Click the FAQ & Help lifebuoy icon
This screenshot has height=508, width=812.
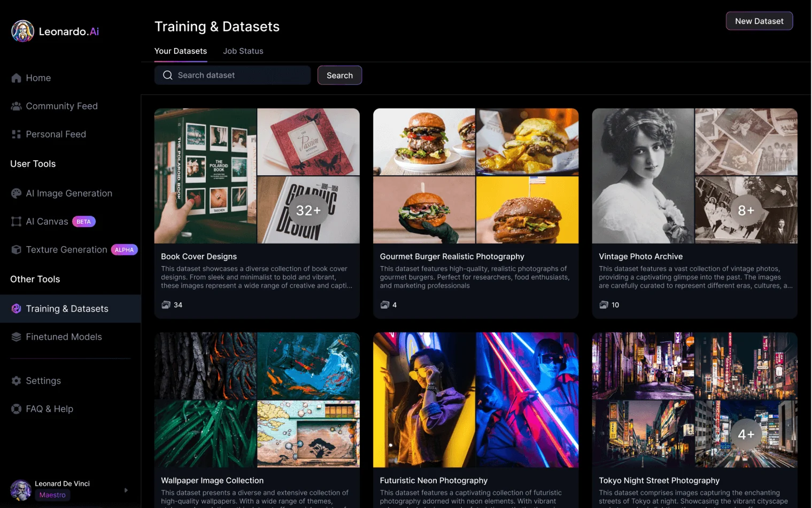(16, 409)
